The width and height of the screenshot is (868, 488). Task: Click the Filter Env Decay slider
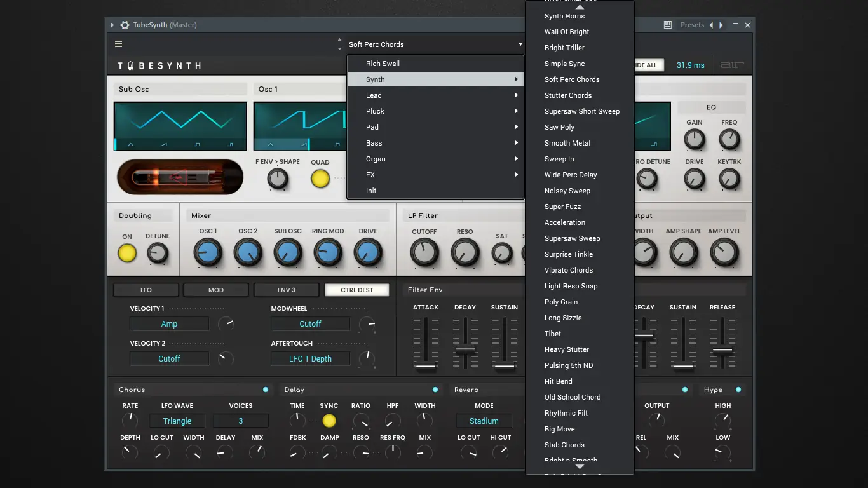465,349
